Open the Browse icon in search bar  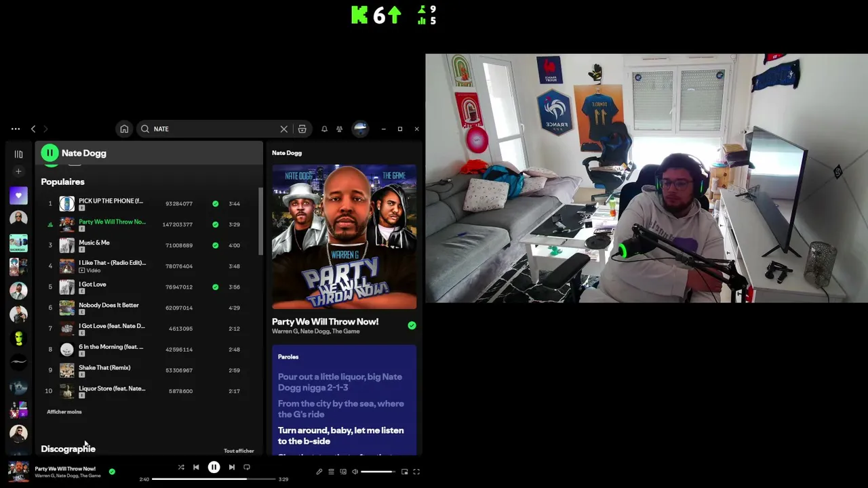tap(302, 129)
